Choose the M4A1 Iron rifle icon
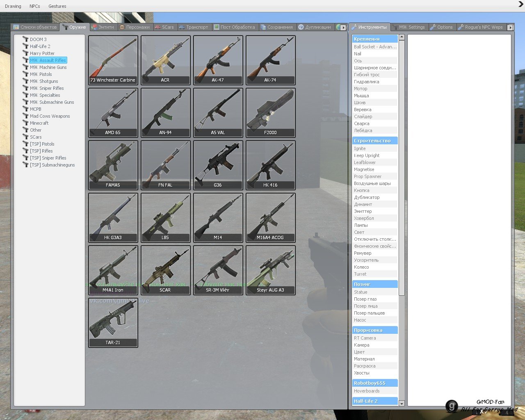This screenshot has width=525, height=420. click(x=113, y=270)
